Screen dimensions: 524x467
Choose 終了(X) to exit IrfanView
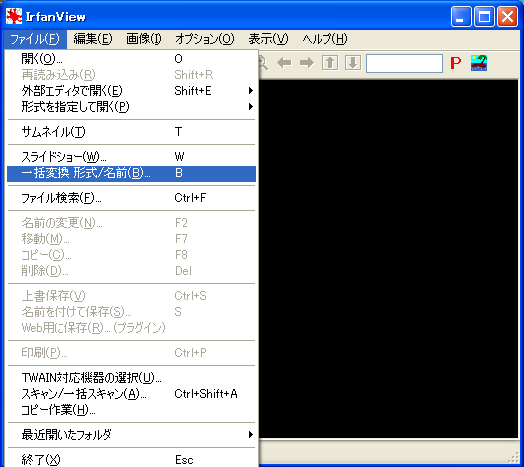[x=131, y=459]
